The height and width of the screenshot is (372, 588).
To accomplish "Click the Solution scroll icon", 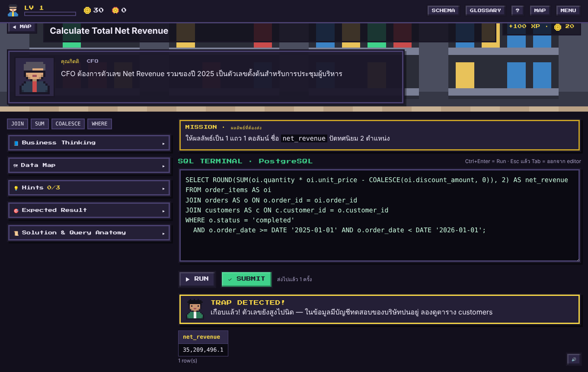I will pos(16,233).
